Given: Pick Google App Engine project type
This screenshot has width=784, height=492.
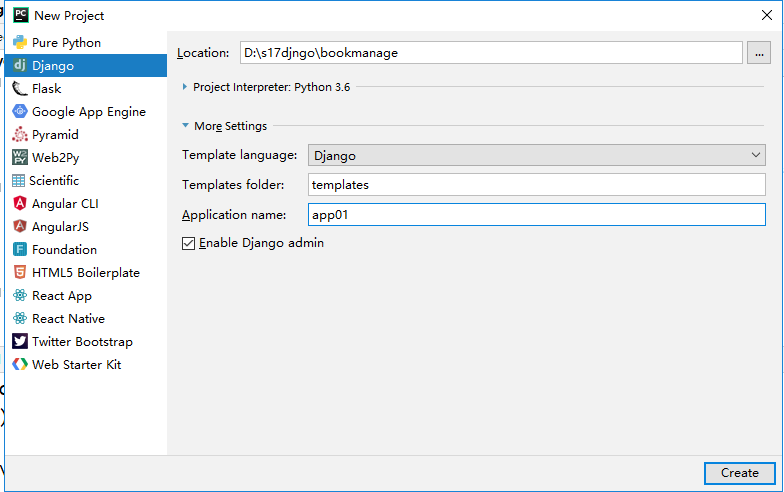Looking at the screenshot, I should (86, 112).
